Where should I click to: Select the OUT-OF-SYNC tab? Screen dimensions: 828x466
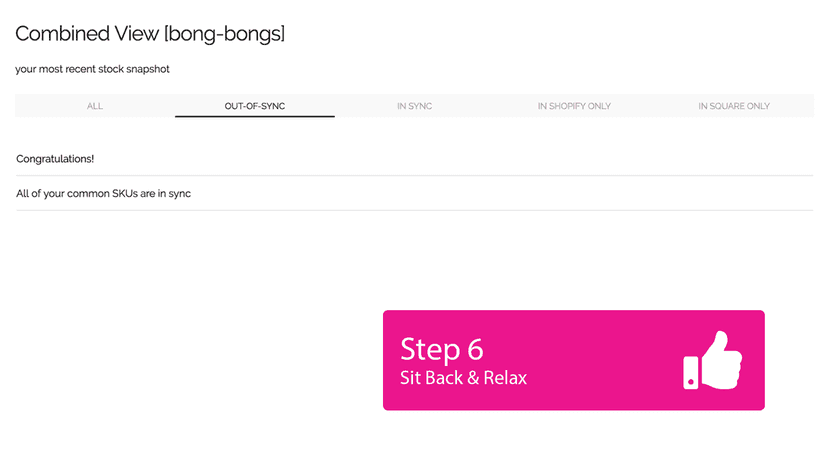(x=255, y=106)
